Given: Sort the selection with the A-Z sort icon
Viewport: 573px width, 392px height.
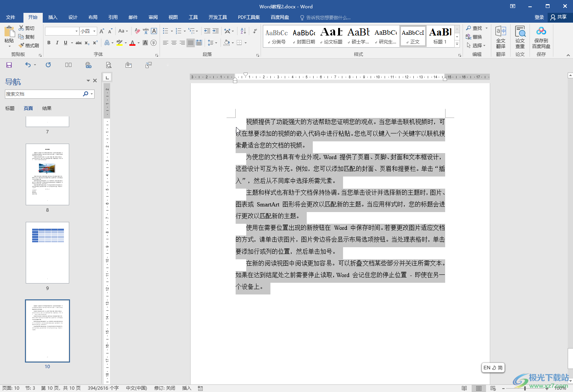Looking at the screenshot, I should pyautogui.click(x=243, y=31).
